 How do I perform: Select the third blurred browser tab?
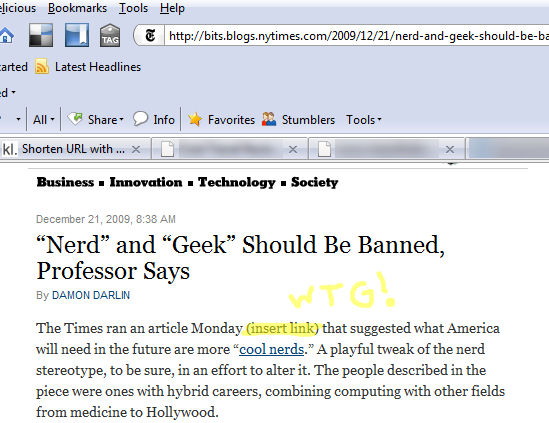coord(387,150)
